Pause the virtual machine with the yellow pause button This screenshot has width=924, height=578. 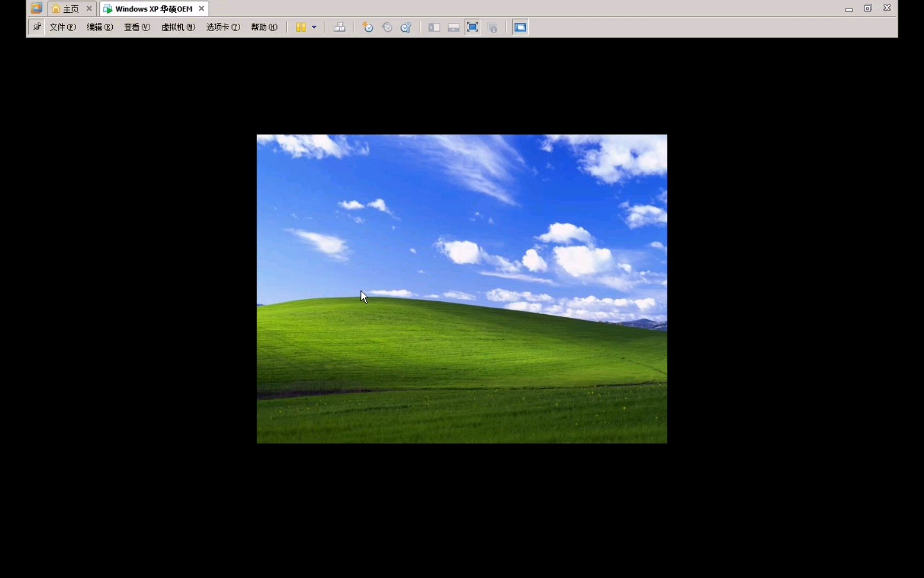[x=301, y=27]
